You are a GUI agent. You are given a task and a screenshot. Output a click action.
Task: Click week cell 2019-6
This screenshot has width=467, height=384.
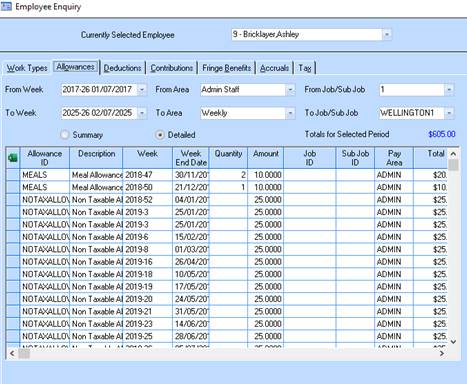pyautogui.click(x=148, y=237)
